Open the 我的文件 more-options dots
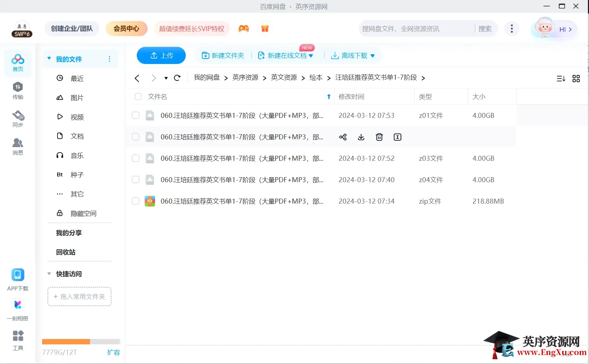The image size is (589, 364). click(109, 59)
